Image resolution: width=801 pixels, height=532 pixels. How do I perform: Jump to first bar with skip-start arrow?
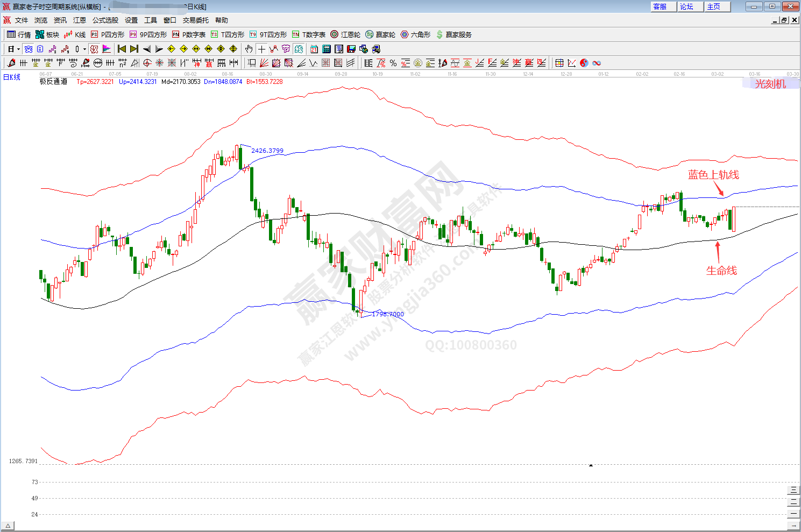coord(122,49)
